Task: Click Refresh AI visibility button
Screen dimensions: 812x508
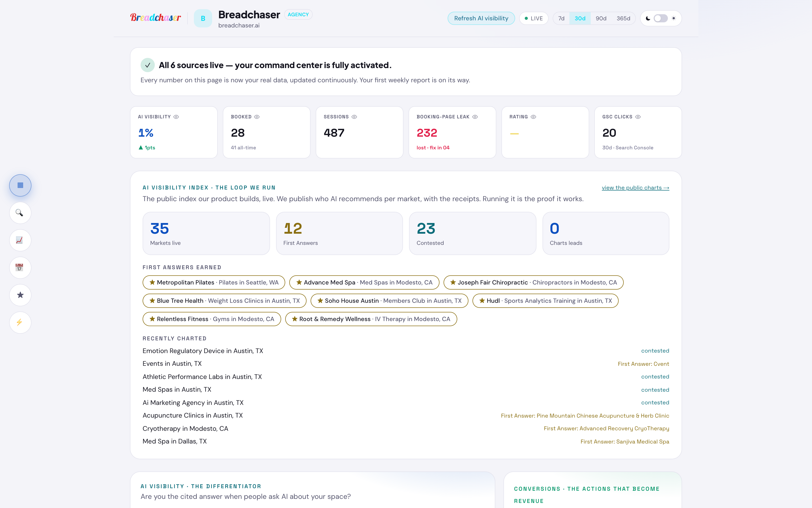Action: pyautogui.click(x=481, y=19)
